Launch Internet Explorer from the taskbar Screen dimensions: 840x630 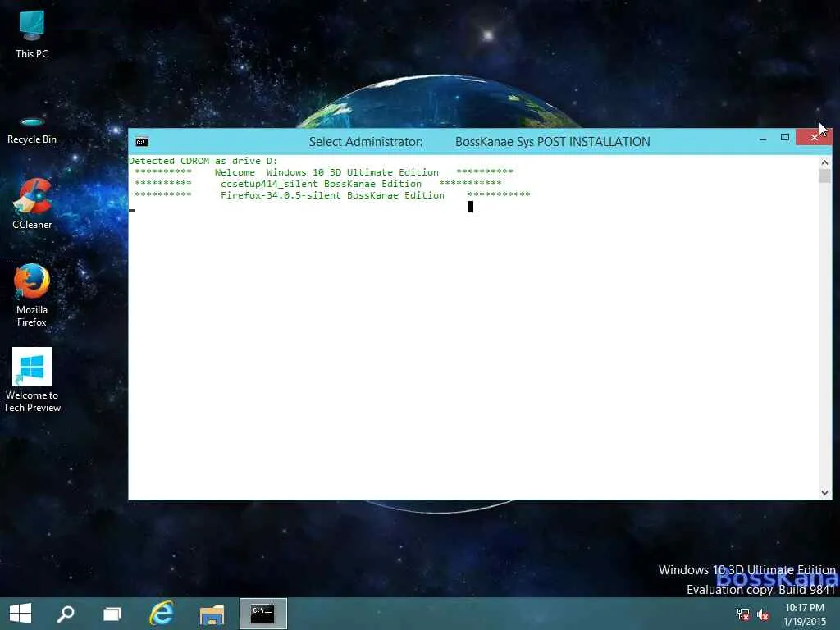pyautogui.click(x=162, y=614)
